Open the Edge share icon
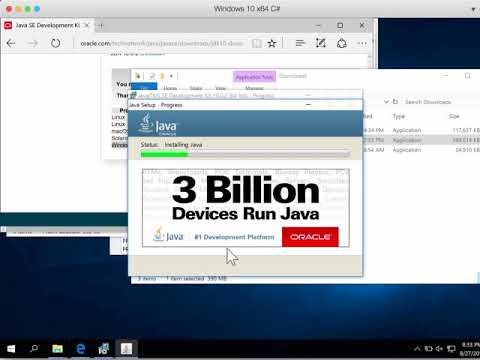Screen dimensions: 480x360 [x=342, y=43]
